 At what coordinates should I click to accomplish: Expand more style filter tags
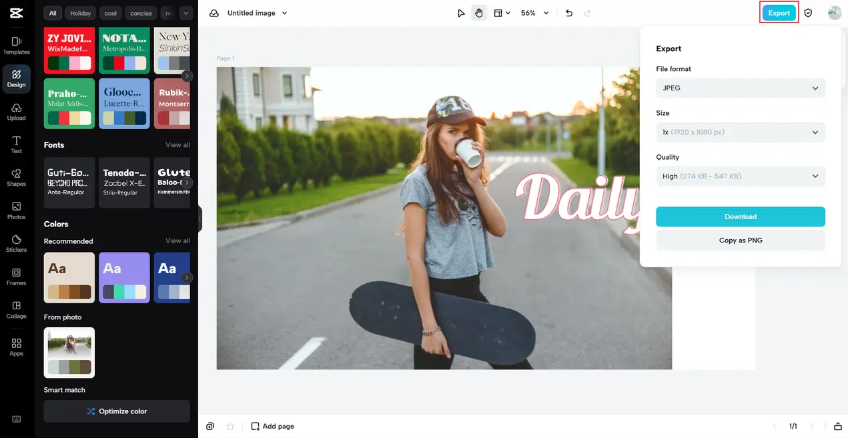186,13
